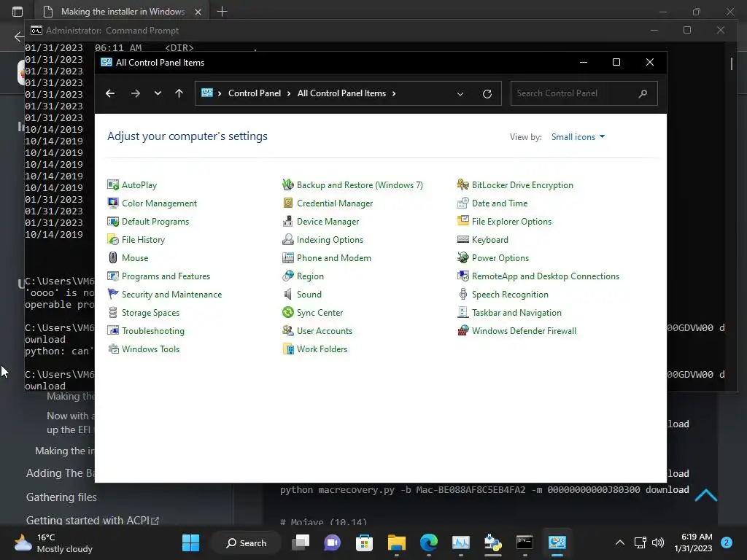Open the Security and Maintenance flag icon

pos(113,295)
